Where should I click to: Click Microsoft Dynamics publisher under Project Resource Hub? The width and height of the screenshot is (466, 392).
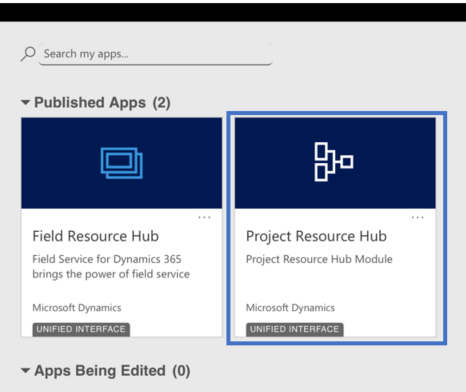290,308
